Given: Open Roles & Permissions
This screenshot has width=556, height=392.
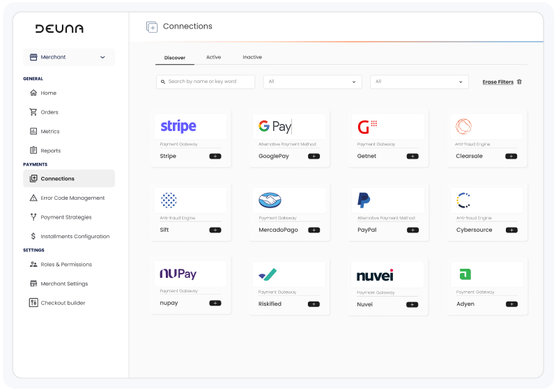Looking at the screenshot, I should (66, 265).
